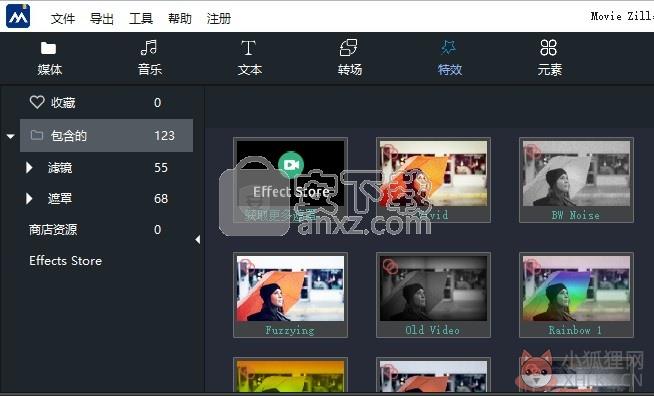Click the heart icon beside 收藏
Screen dimensions: 654x396
pos(37,102)
